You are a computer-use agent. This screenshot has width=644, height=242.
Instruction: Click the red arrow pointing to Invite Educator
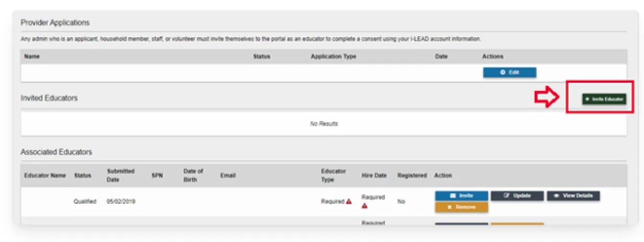(x=547, y=98)
